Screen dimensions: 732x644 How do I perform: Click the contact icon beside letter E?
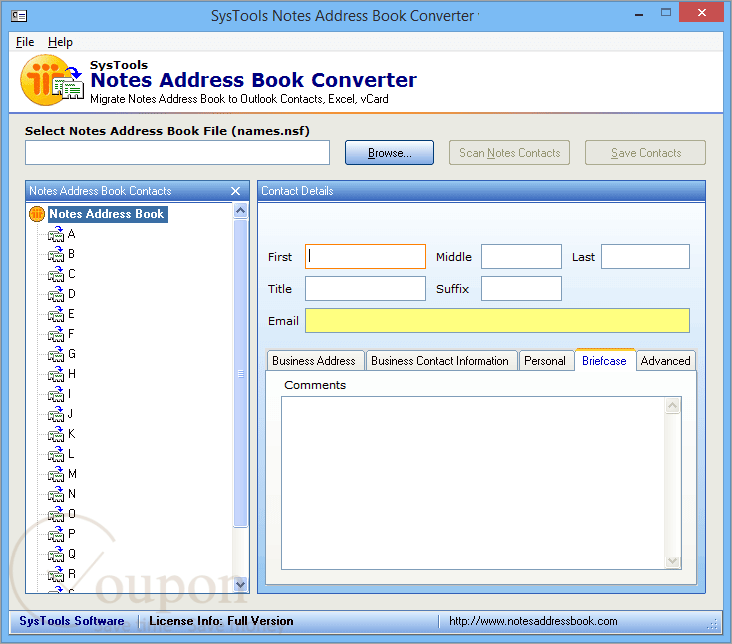56,314
